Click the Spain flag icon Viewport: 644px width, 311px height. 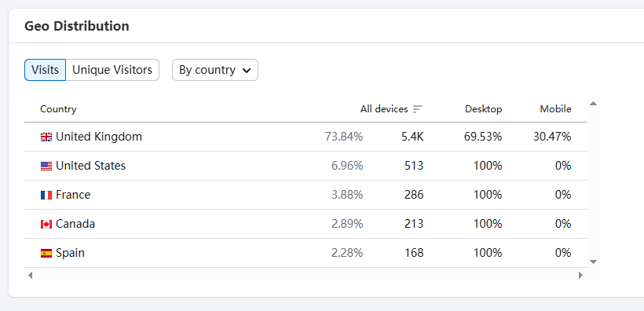pos(46,253)
